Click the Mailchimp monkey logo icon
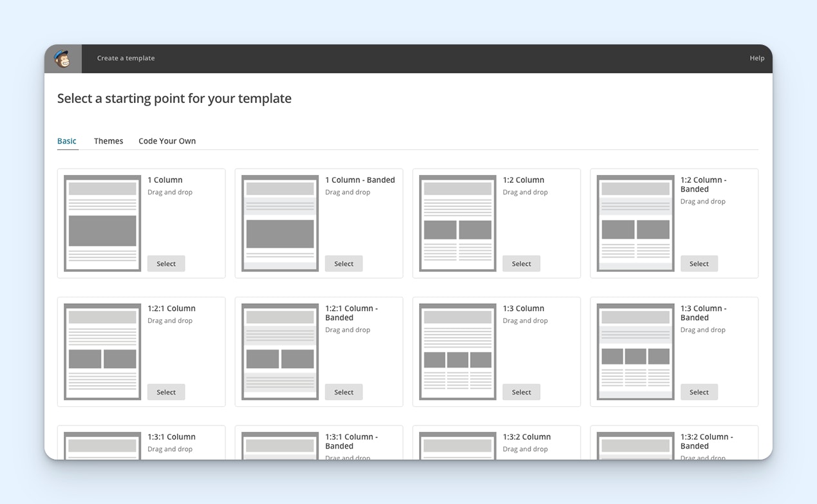This screenshot has width=817, height=504. coord(62,59)
